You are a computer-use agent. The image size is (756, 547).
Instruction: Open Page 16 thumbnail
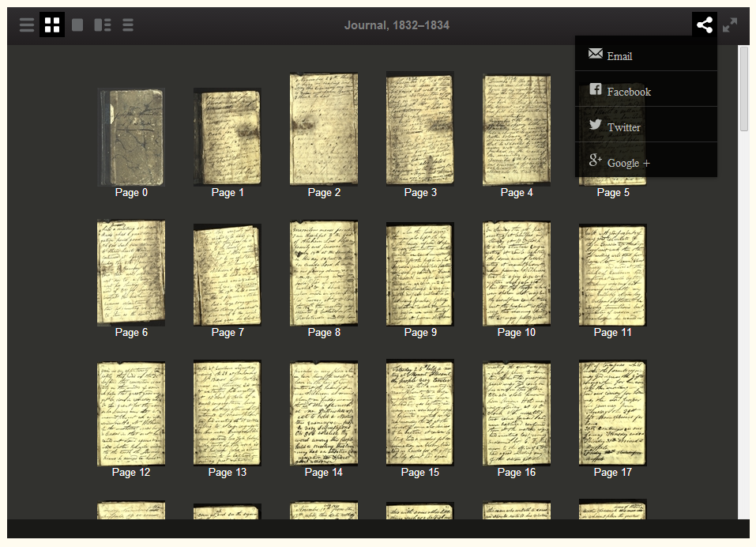(x=517, y=414)
